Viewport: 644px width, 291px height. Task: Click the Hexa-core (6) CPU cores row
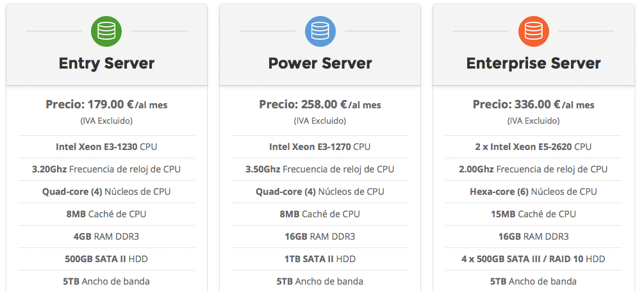(533, 192)
